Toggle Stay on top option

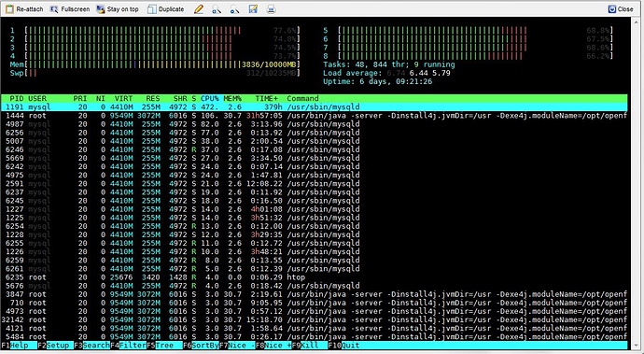pos(118,9)
